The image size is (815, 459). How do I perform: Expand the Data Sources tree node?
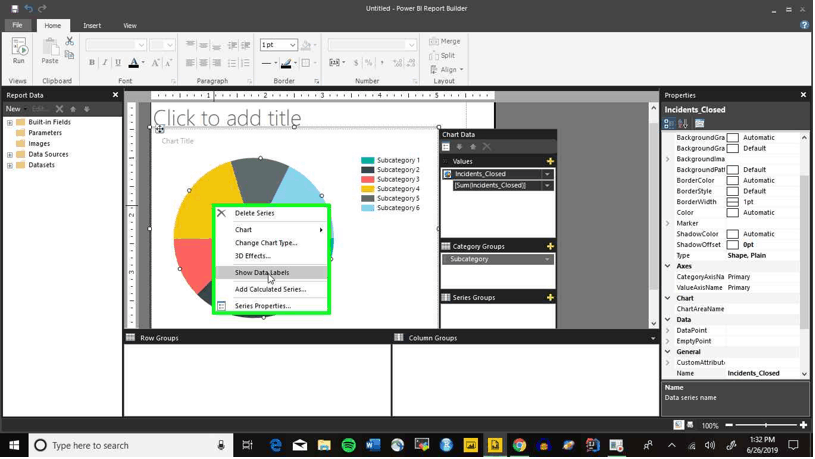pos(9,154)
